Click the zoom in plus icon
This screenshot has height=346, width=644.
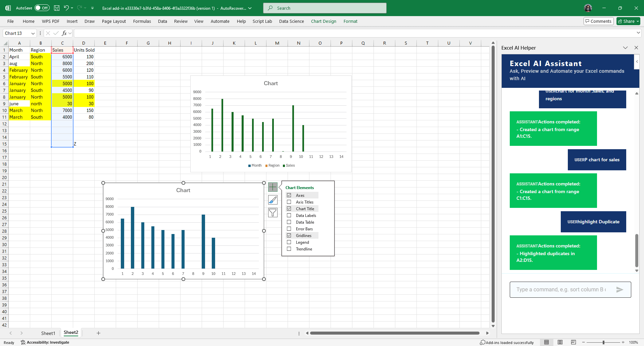[x=623, y=342]
